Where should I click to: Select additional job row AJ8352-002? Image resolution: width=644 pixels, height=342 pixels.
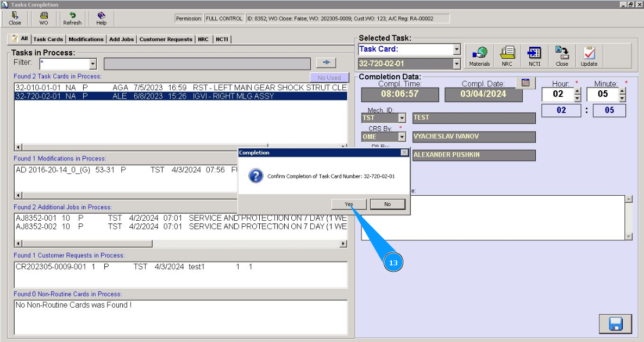181,227
